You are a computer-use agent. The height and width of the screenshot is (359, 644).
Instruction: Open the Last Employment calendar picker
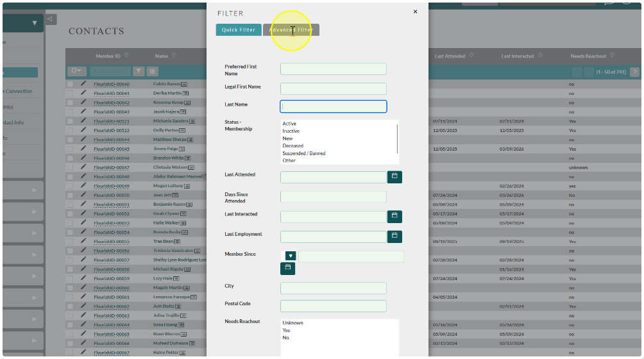(394, 237)
